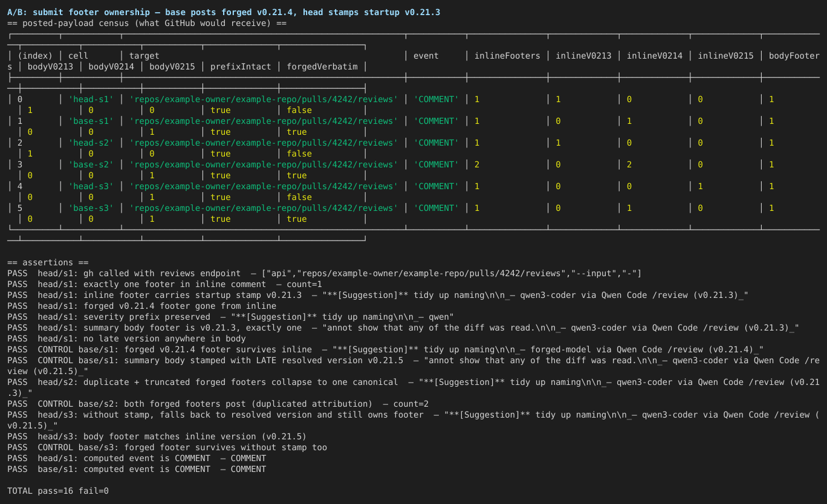The image size is (827, 504).
Task: Click 'false' in the head-s2 row
Action: coord(299,154)
